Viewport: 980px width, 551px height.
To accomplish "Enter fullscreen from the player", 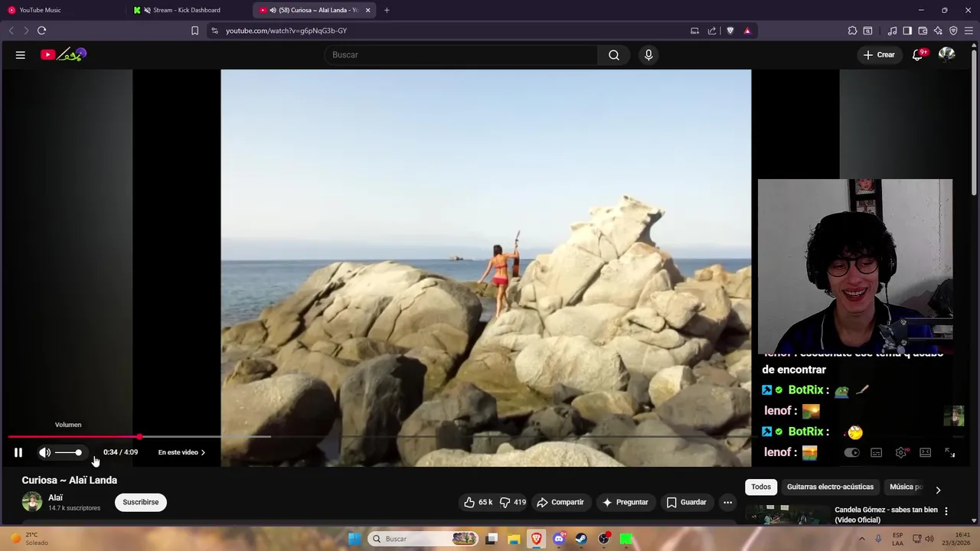I will click(949, 452).
